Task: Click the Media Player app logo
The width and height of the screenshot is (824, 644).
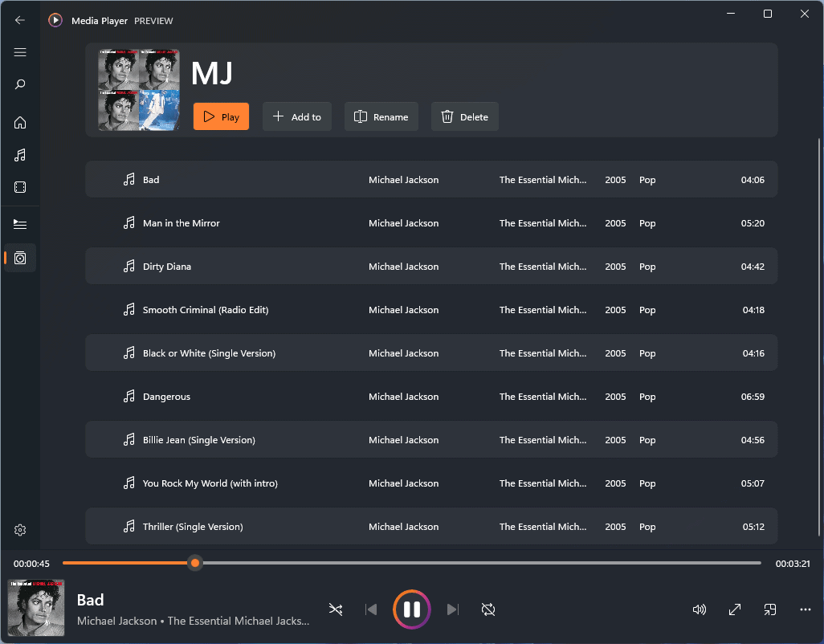Action: click(x=55, y=21)
